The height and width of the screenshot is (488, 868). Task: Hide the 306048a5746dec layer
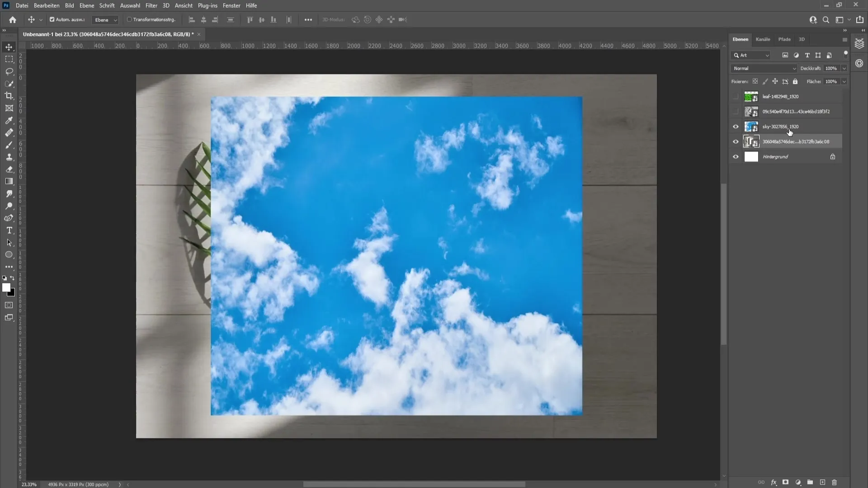[x=736, y=141]
